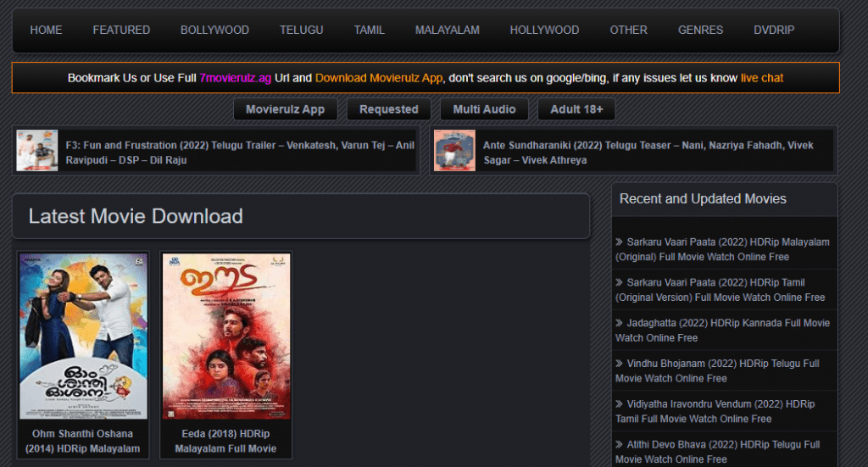
Task: Click the chevron icon beside Jadaghatta (2022)
Action: [x=620, y=323]
